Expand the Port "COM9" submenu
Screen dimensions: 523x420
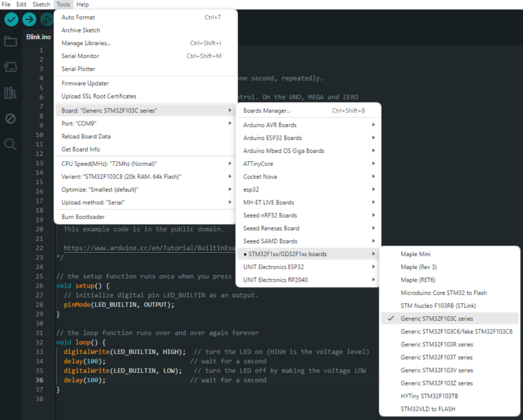tap(78, 123)
